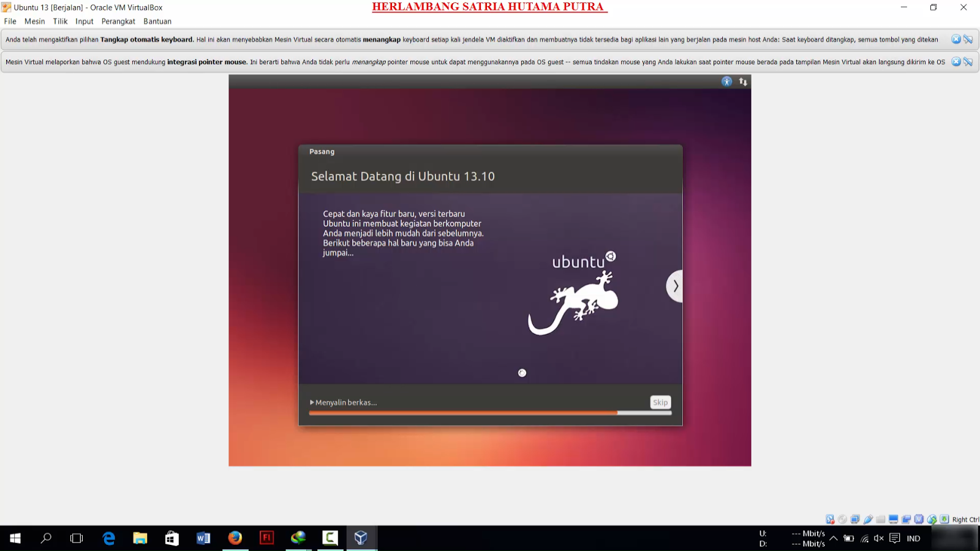980x551 pixels.
Task: Click the keyboard capture arrow icon
Action: coord(944,519)
